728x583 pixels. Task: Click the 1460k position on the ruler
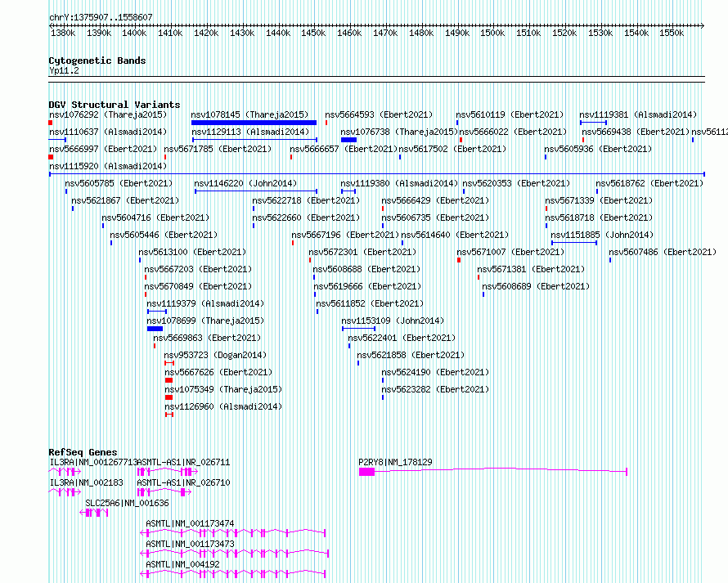pos(349,33)
